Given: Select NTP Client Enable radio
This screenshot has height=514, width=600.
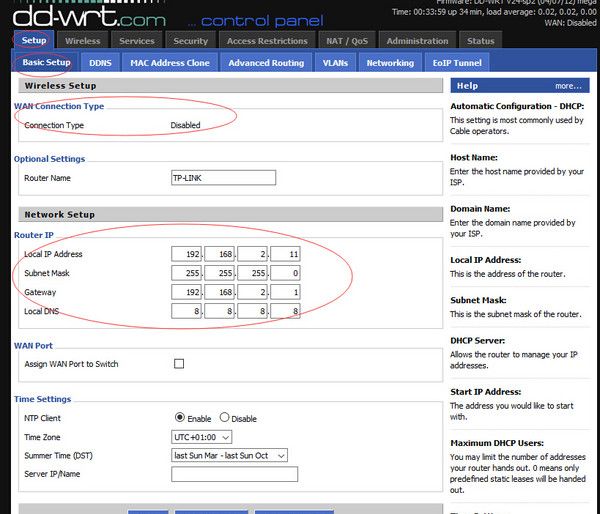Looking at the screenshot, I should 179,417.
